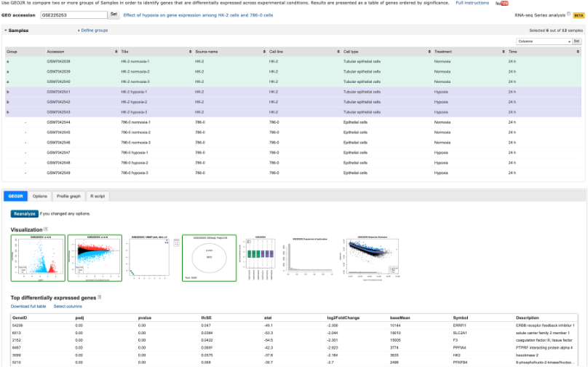Collapse the Samples section
Viewport: 588px width, 367px height.
[x=16, y=31]
